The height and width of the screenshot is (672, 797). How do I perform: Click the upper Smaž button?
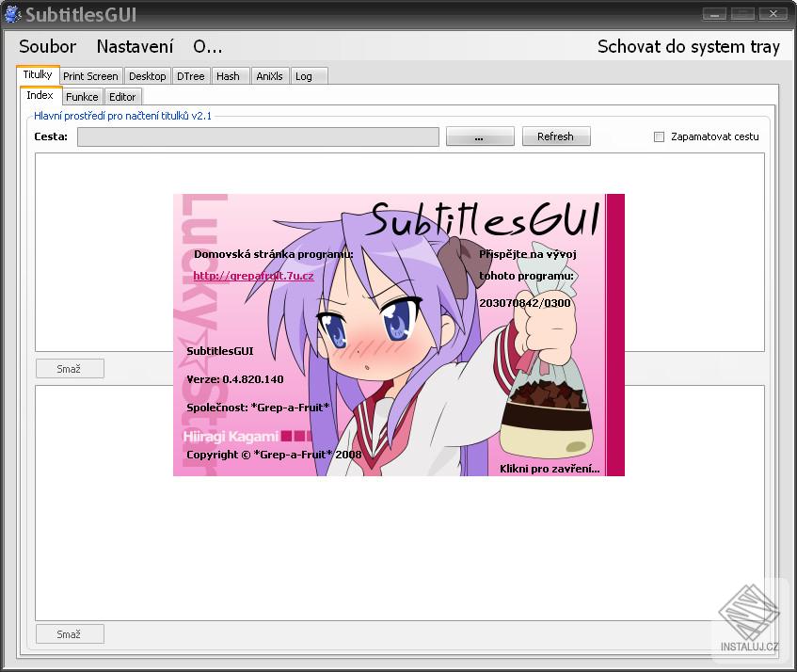(x=69, y=368)
